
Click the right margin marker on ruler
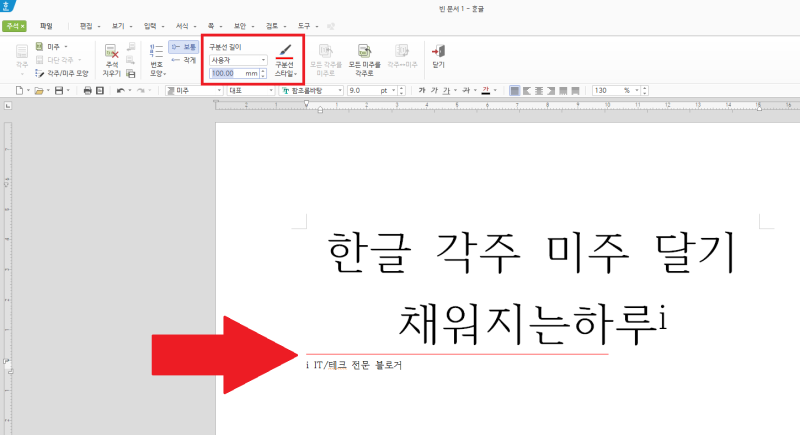pyautogui.click(x=759, y=108)
